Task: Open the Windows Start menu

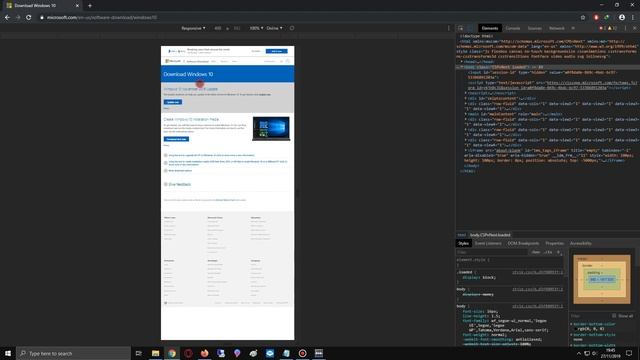Action: coord(8,353)
